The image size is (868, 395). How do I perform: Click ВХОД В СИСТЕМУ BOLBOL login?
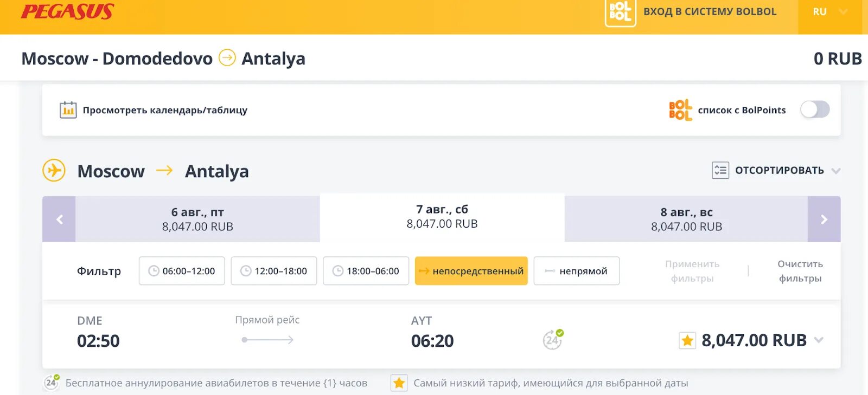tap(710, 12)
